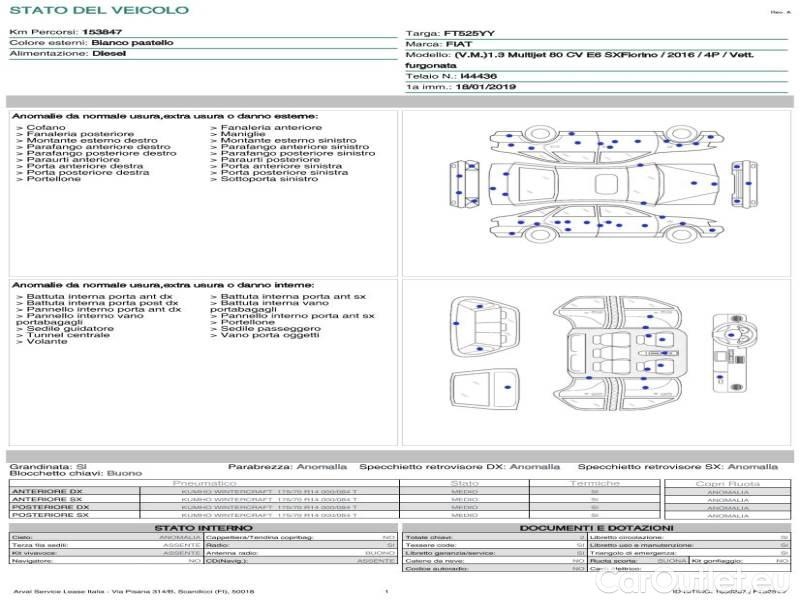Click the DOCUMENTI E DOTAZIONI section header

tap(596, 528)
